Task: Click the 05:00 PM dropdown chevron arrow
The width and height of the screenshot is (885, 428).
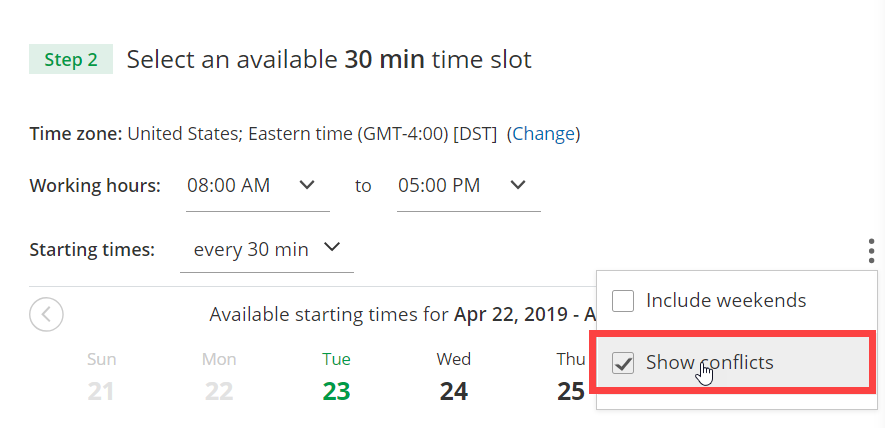Action: coord(517,185)
